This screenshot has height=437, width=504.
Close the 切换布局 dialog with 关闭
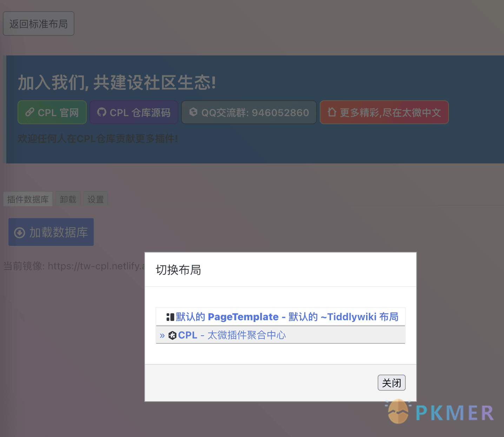point(392,383)
